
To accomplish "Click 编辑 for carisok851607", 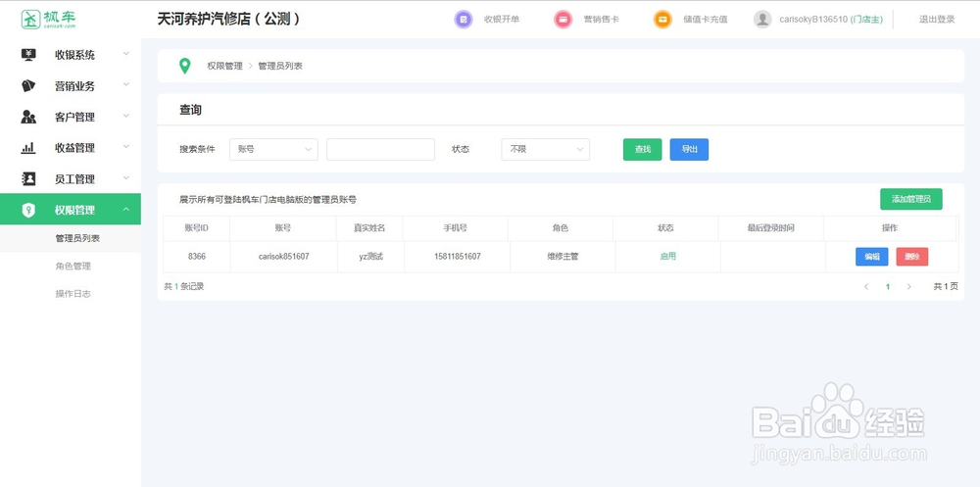I will pyautogui.click(x=872, y=257).
